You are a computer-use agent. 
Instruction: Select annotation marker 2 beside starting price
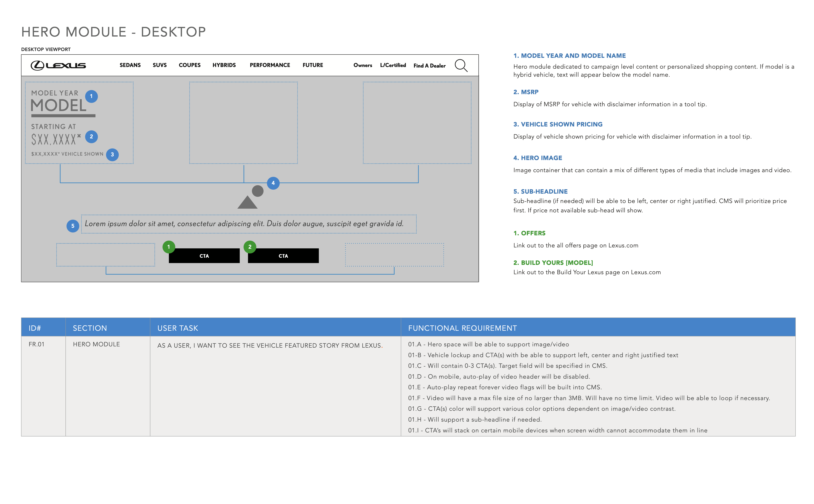pyautogui.click(x=91, y=136)
